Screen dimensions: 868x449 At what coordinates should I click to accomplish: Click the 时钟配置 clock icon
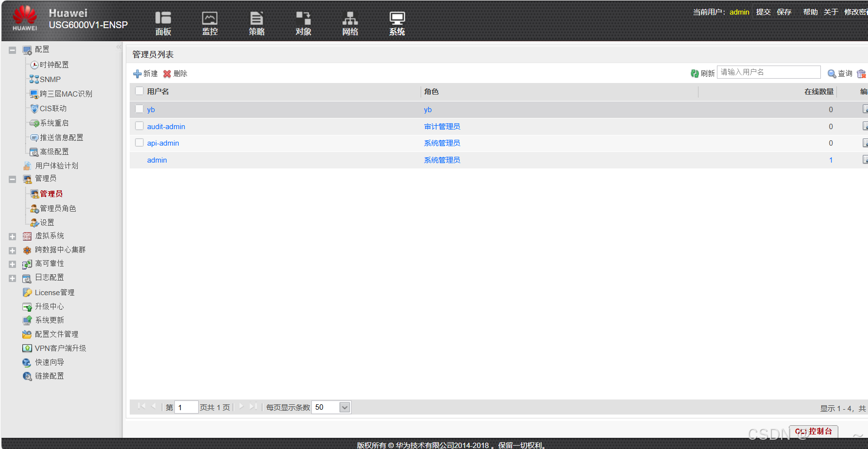(34, 65)
